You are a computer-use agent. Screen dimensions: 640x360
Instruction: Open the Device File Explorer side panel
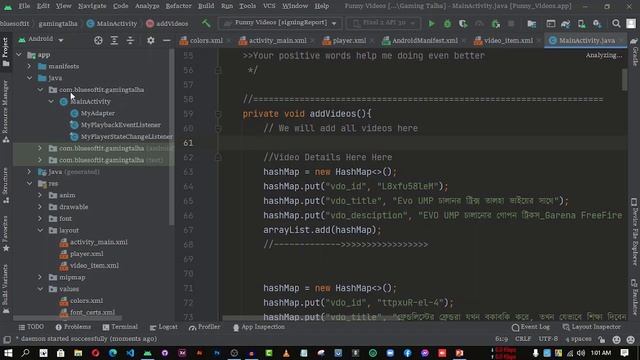pos(634,232)
